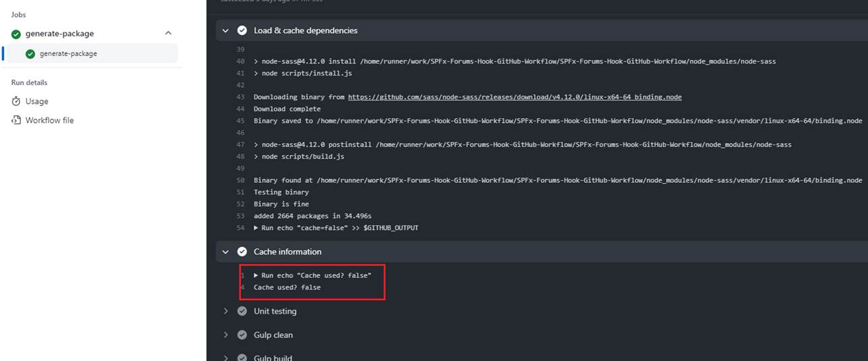Click the checkmark icon for Load & cache dependencies
This screenshot has width=868, height=361.
(242, 30)
